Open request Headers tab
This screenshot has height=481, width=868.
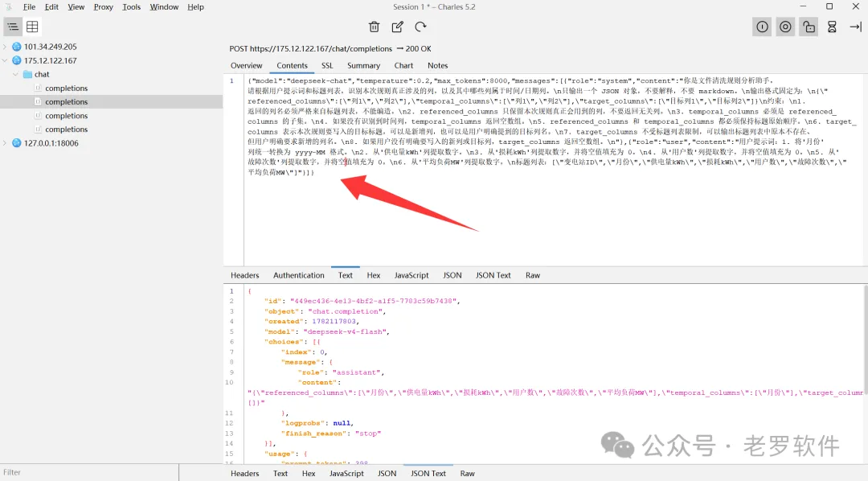click(244, 275)
